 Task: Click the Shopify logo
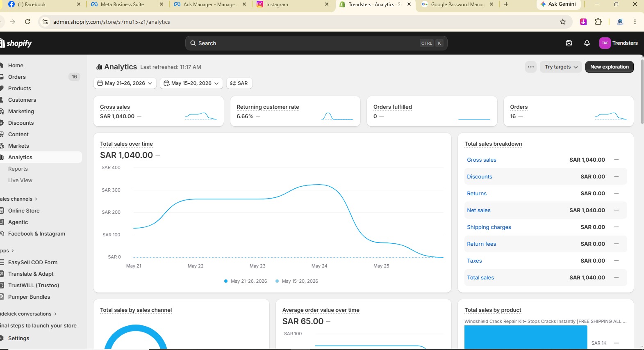(16, 43)
